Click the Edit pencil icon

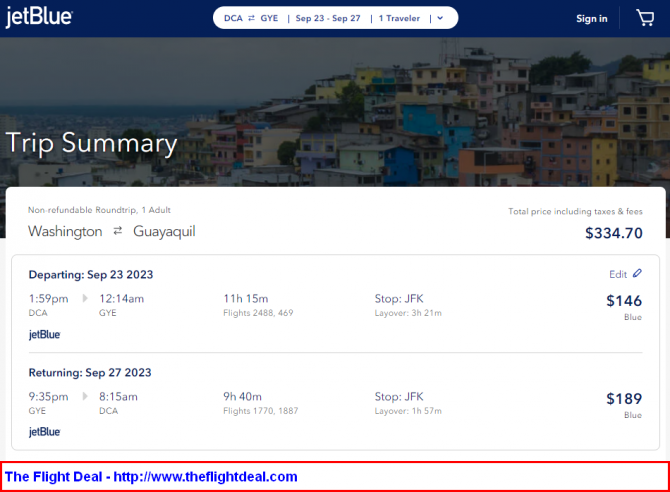click(x=637, y=274)
